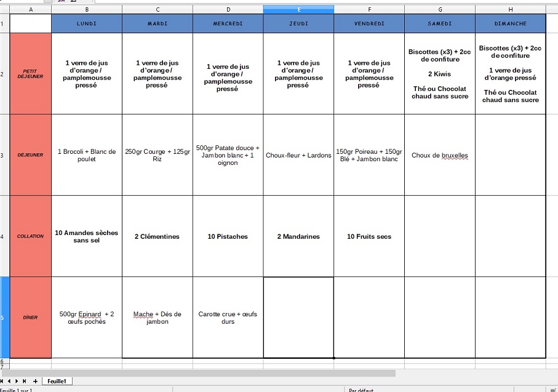Image resolution: width=558 pixels, height=392 pixels.
Task: Select Lundi breakfast orange juice cell
Action: click(87, 74)
